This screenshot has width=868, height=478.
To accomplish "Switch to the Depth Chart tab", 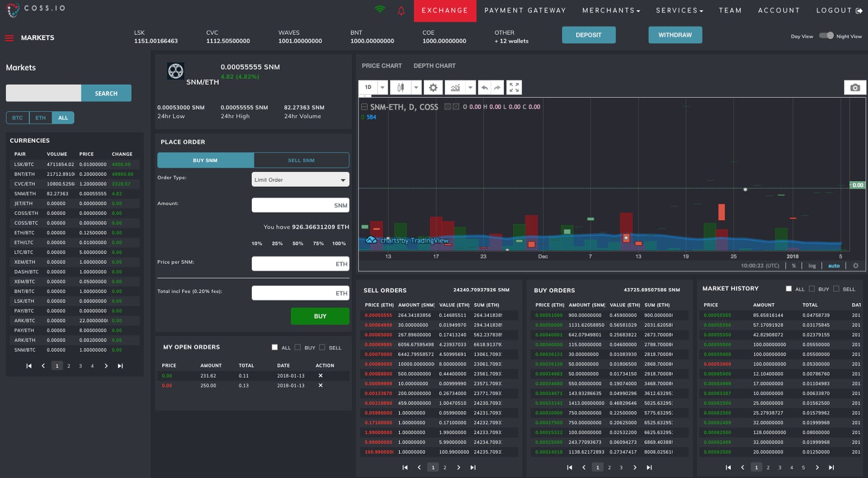I will pos(434,66).
